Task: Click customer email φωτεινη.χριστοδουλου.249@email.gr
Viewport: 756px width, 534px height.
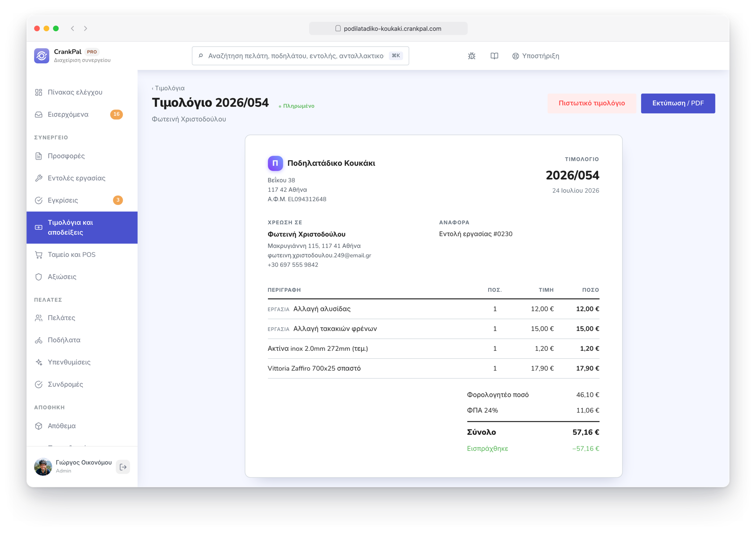Action: (319, 255)
